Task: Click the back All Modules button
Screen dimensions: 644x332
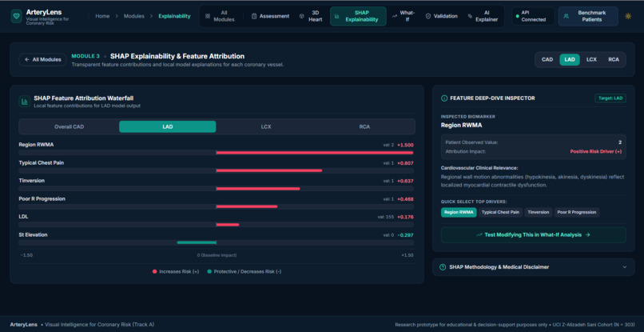Action: pyautogui.click(x=42, y=60)
